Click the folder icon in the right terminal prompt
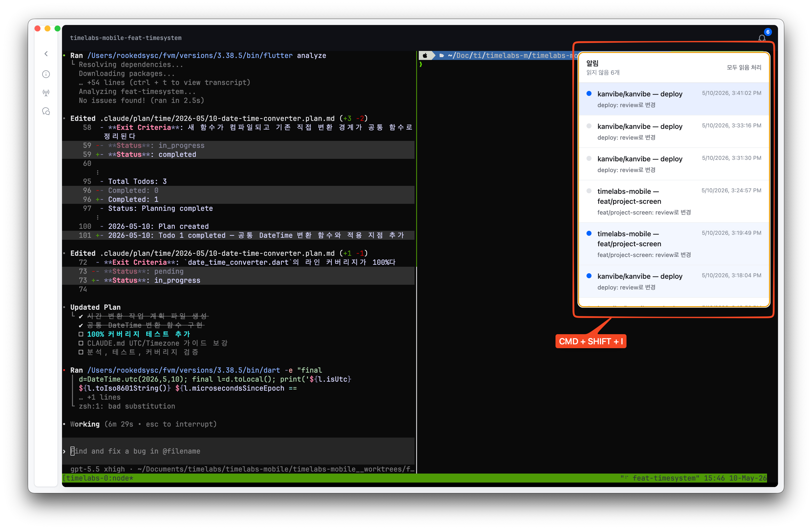The width and height of the screenshot is (812, 530). point(441,55)
